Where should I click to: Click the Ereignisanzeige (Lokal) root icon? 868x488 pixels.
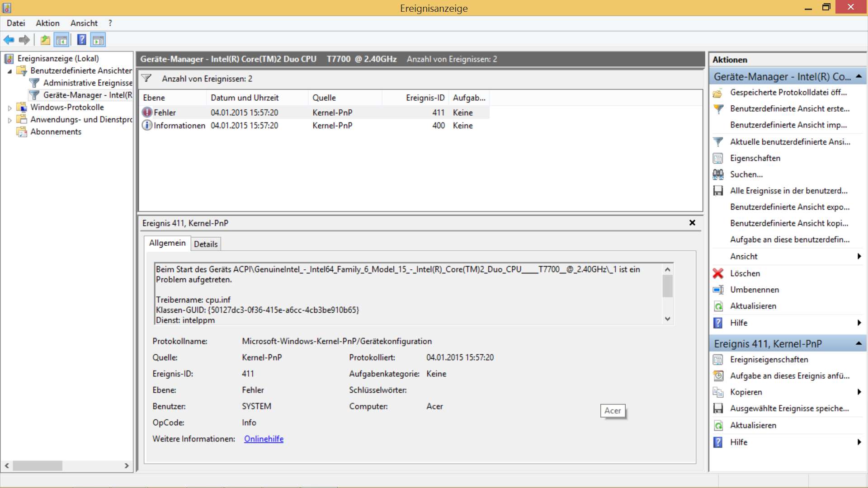click(x=9, y=58)
